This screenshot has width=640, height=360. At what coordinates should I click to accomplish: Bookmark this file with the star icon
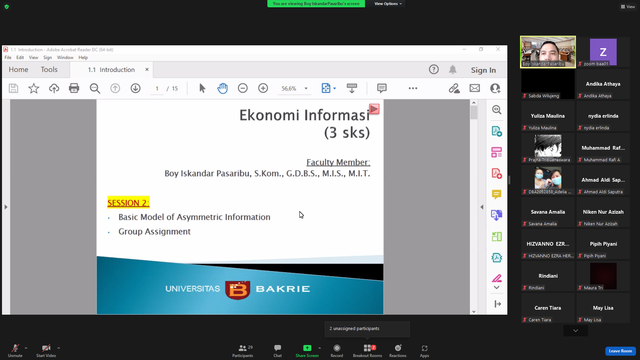pyautogui.click(x=33, y=88)
